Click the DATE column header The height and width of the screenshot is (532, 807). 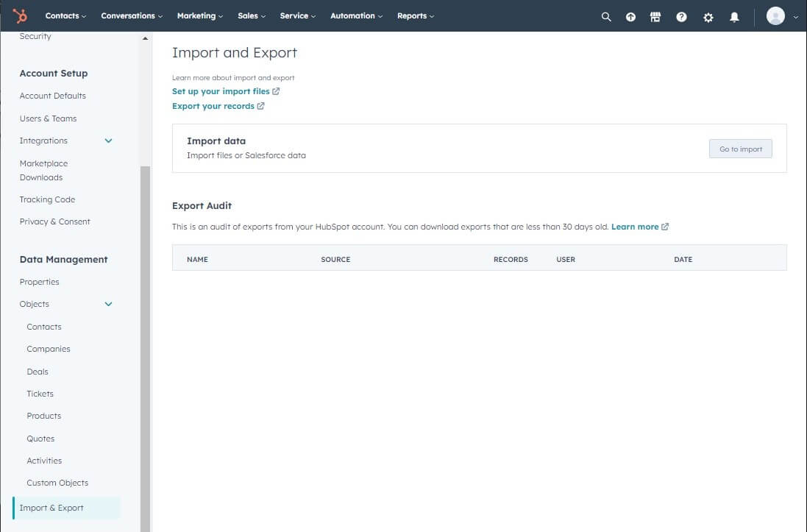pyautogui.click(x=683, y=260)
